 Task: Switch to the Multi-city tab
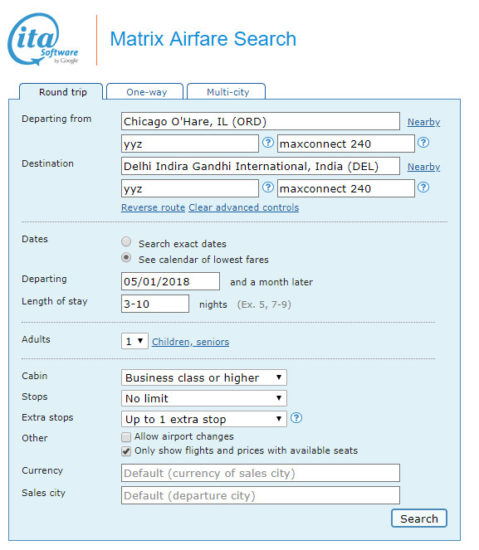point(227,92)
